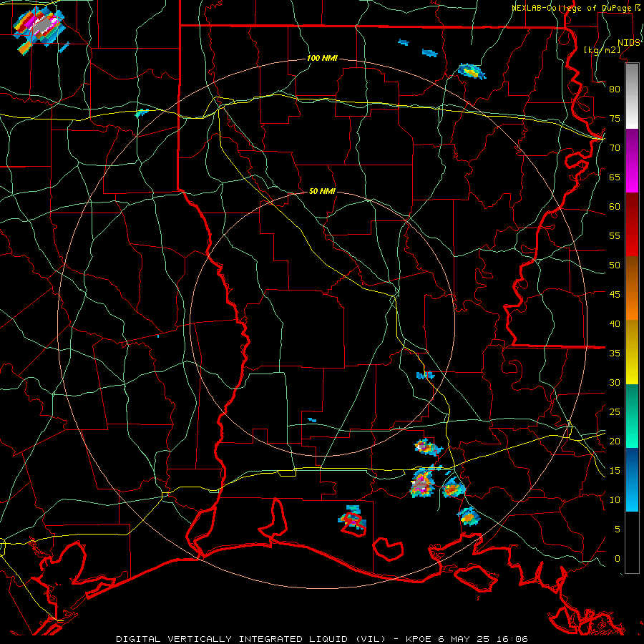
Task: Click the "100 NMI" range ring label
Action: click(x=322, y=58)
